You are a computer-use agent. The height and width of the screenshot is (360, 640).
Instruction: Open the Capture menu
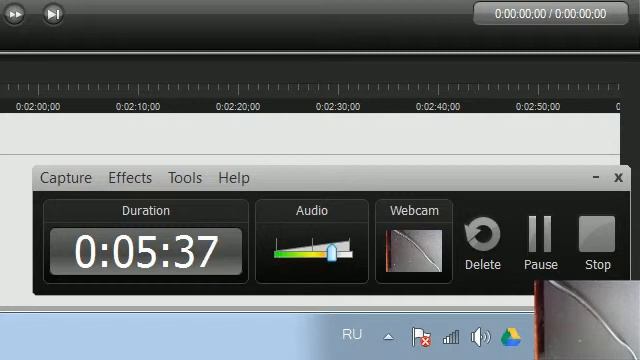coord(66,178)
